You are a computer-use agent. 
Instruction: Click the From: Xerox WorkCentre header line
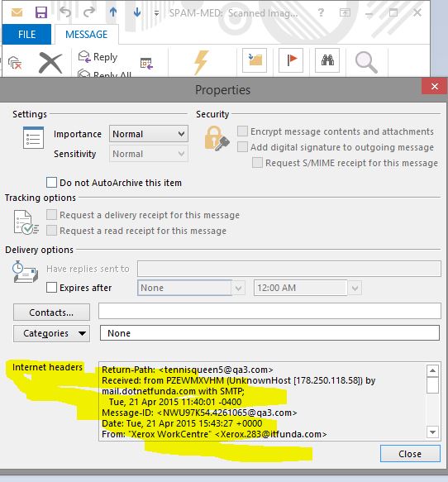click(214, 434)
